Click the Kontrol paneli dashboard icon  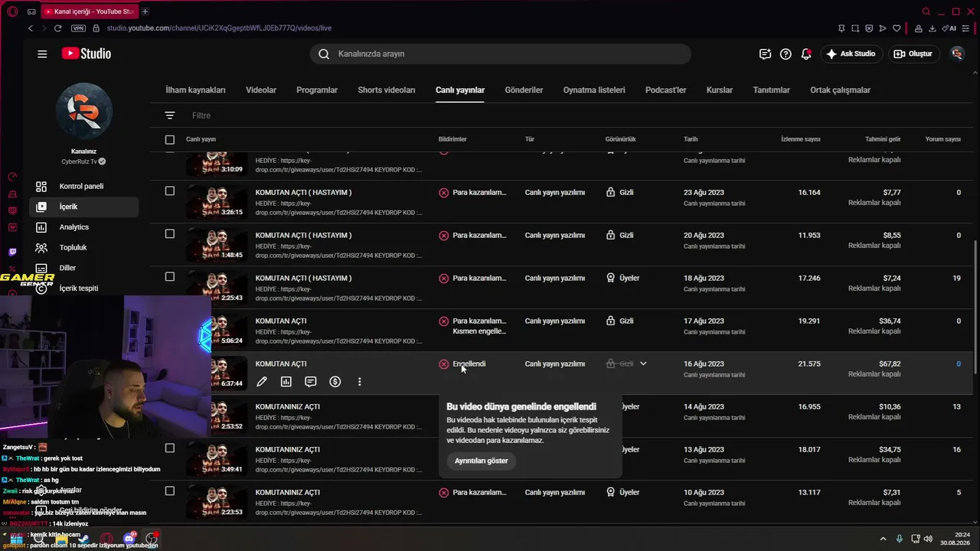pos(41,186)
